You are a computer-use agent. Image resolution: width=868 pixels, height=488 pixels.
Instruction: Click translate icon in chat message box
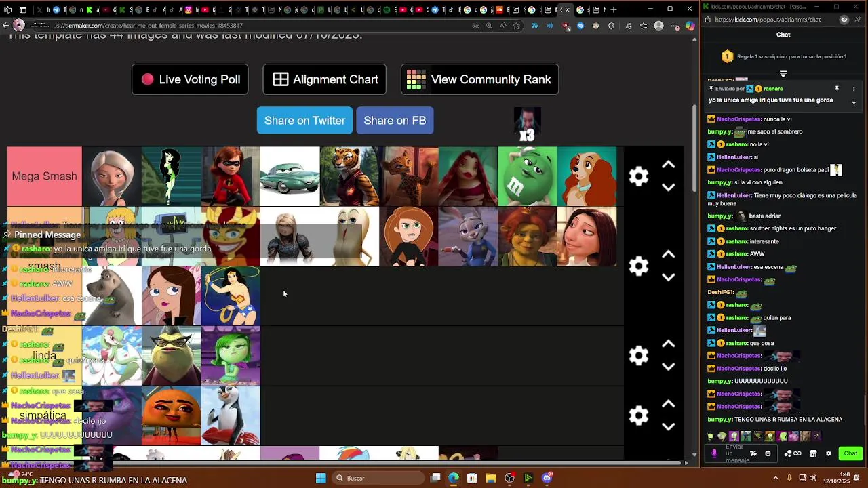pyautogui.click(x=753, y=453)
